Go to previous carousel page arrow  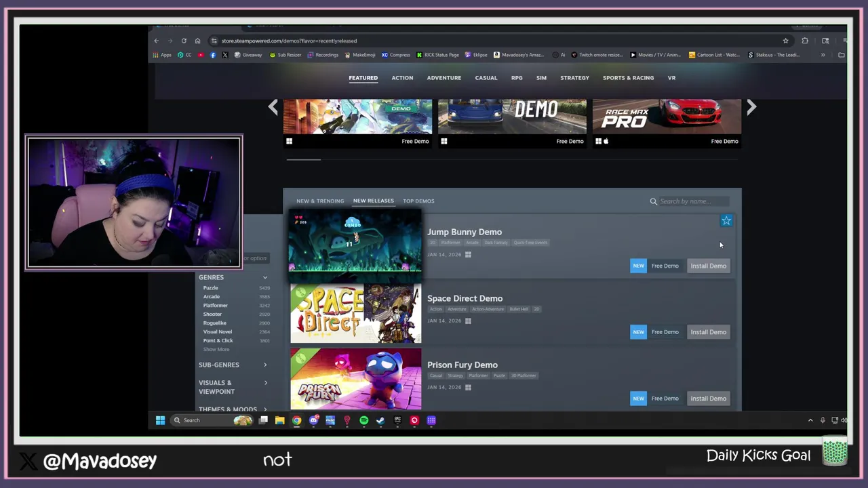point(273,107)
